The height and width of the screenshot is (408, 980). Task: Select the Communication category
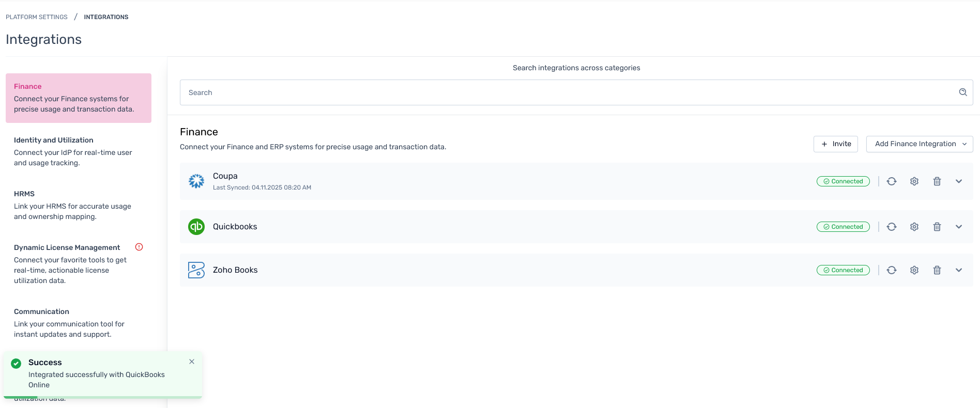click(x=79, y=323)
